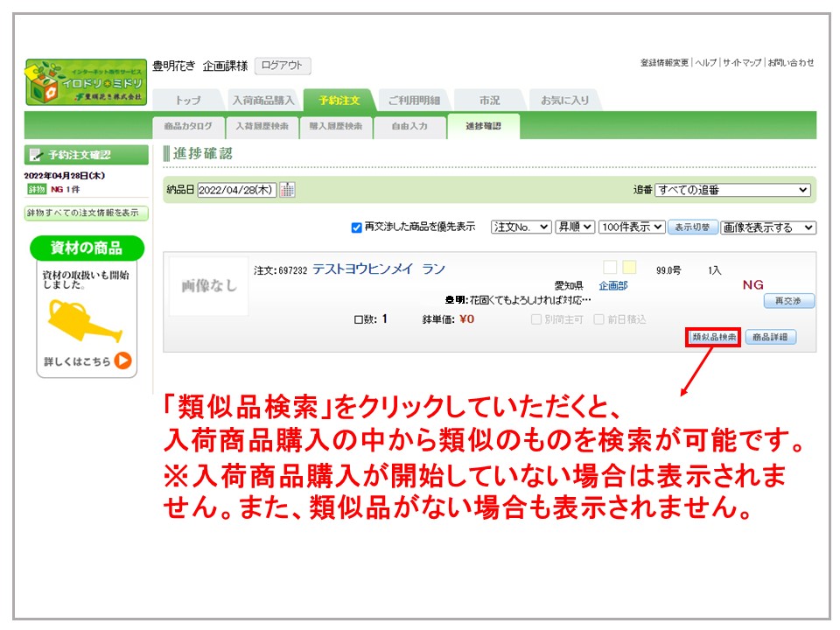Open the 注文No. sort field dropdown
840x630 pixels.
tap(521, 227)
